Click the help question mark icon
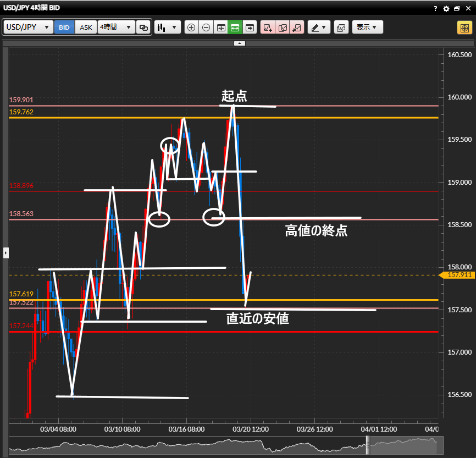Viewport: 476px width, 458px height. (x=435, y=9)
